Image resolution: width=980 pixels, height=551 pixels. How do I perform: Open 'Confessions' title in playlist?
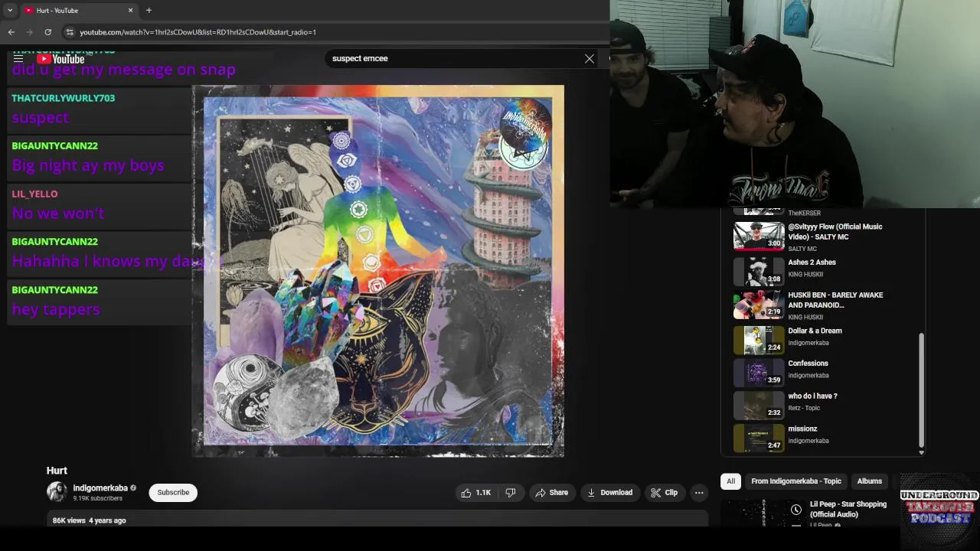pos(808,364)
